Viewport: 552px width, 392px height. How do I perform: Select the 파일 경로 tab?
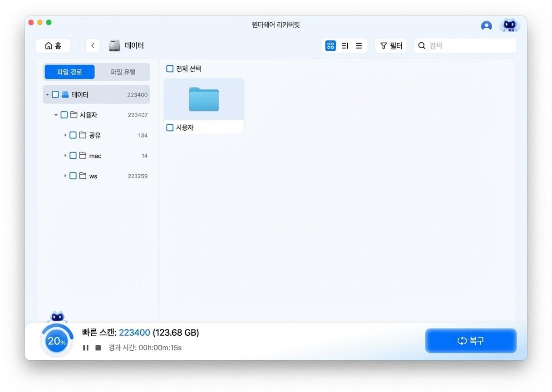click(x=69, y=72)
